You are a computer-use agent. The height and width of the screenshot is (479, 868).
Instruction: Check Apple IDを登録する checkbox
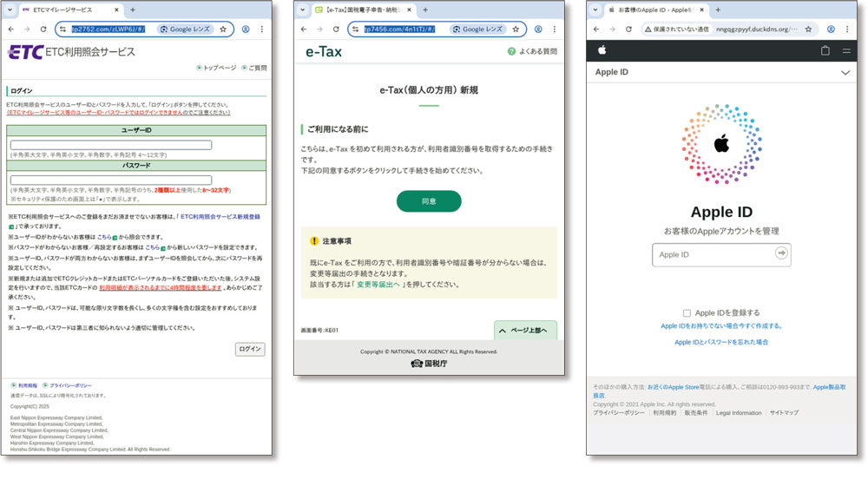coord(687,313)
